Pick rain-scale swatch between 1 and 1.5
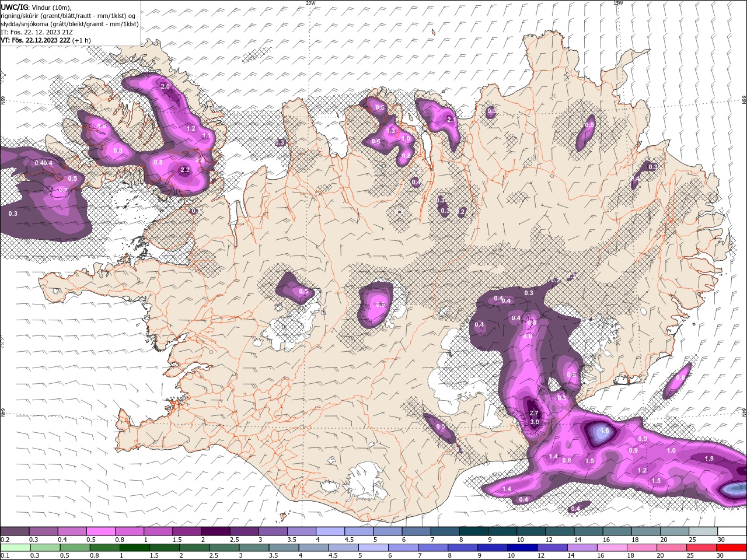The width and height of the screenshot is (747, 560). click(134, 547)
